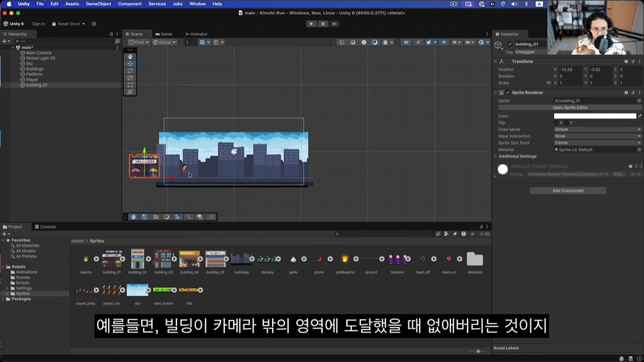Expand Settings folder in Project tree
Screen dimensions: 644x362
click(8, 288)
